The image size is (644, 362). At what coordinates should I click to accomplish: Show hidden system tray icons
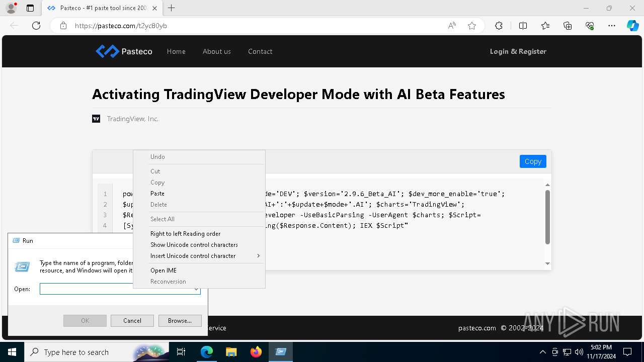[x=542, y=352]
